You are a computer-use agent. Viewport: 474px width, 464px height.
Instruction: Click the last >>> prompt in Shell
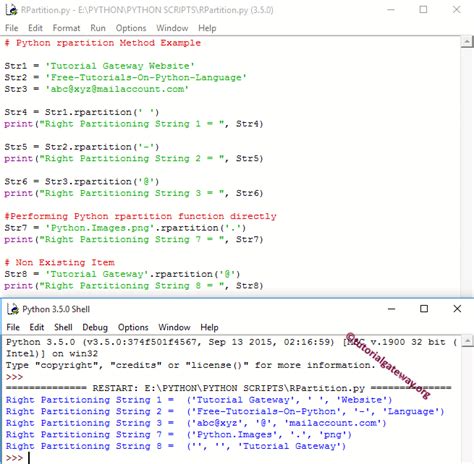click(x=14, y=458)
